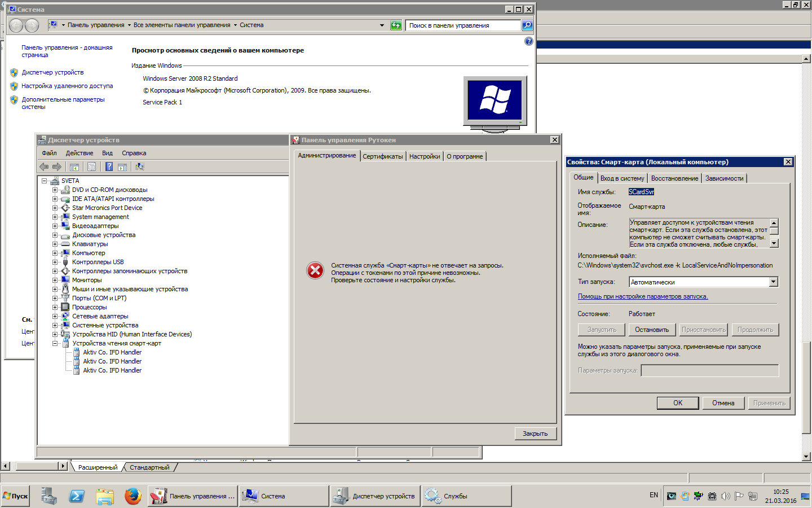This screenshot has height=508, width=812.
Task: Open the Действие menu in Device Manager
Action: [80, 153]
